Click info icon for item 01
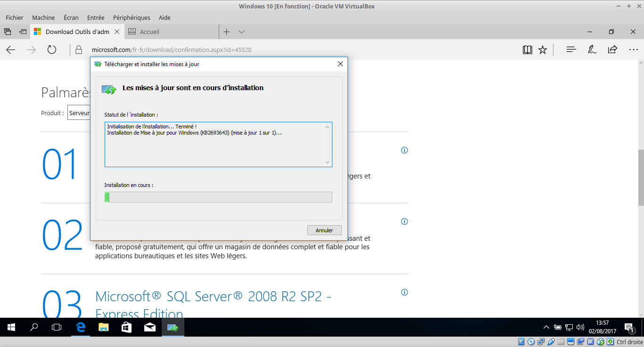 [x=404, y=150]
